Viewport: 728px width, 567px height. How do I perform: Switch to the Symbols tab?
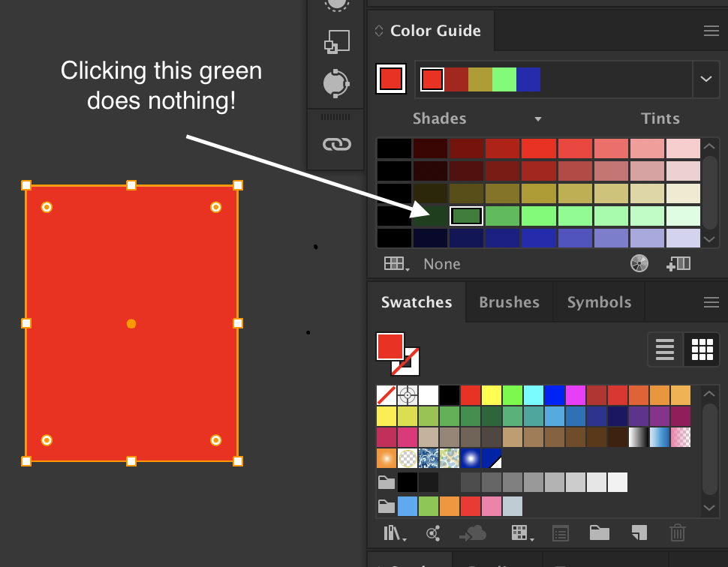tap(598, 302)
